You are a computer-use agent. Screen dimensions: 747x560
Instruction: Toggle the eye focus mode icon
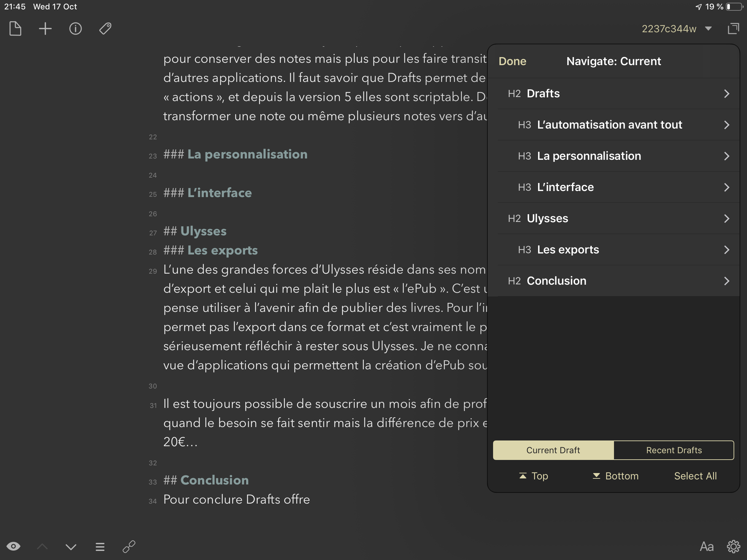pos(13,546)
